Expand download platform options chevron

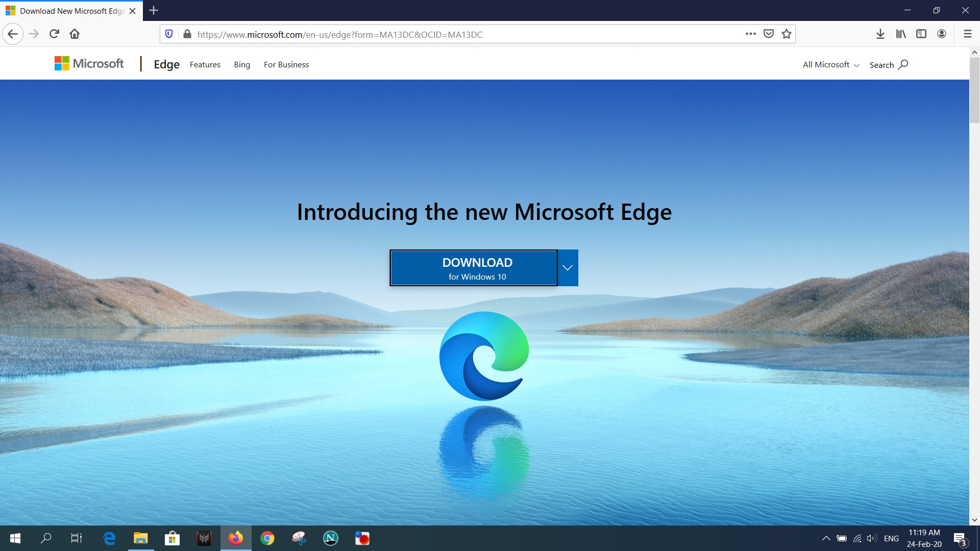(x=568, y=268)
